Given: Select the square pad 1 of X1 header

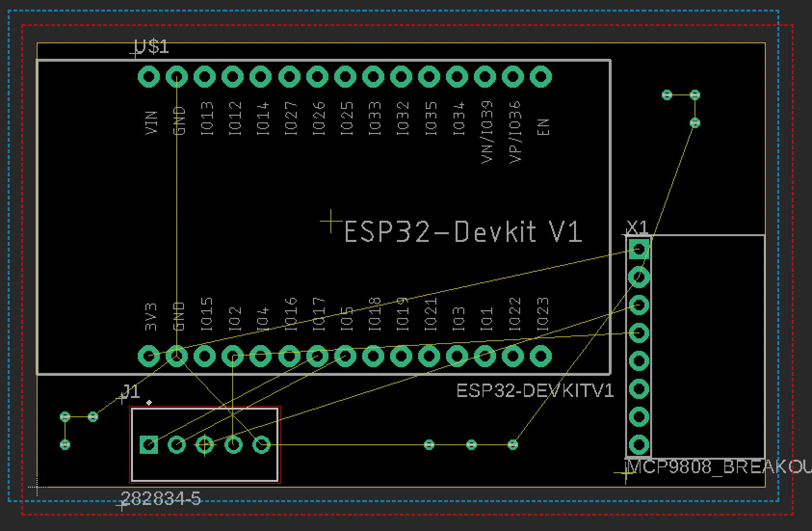Looking at the screenshot, I should 639,249.
